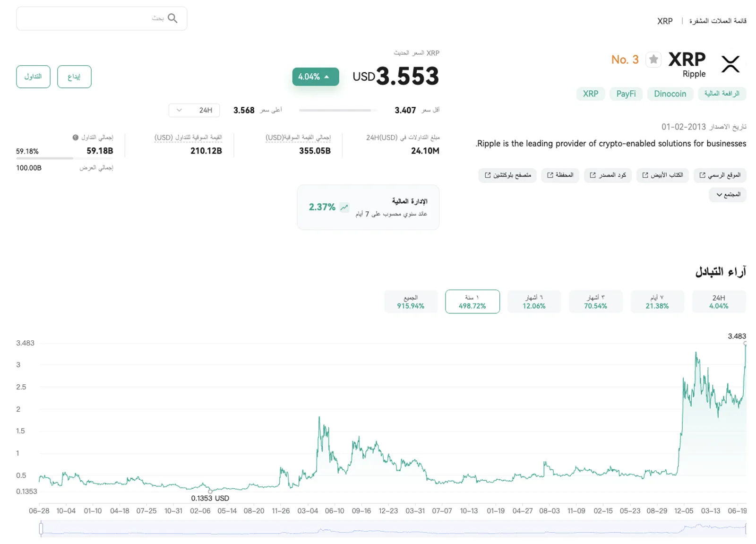The image size is (756, 544).
Task: Click the Dinocoin tag
Action: click(x=670, y=94)
